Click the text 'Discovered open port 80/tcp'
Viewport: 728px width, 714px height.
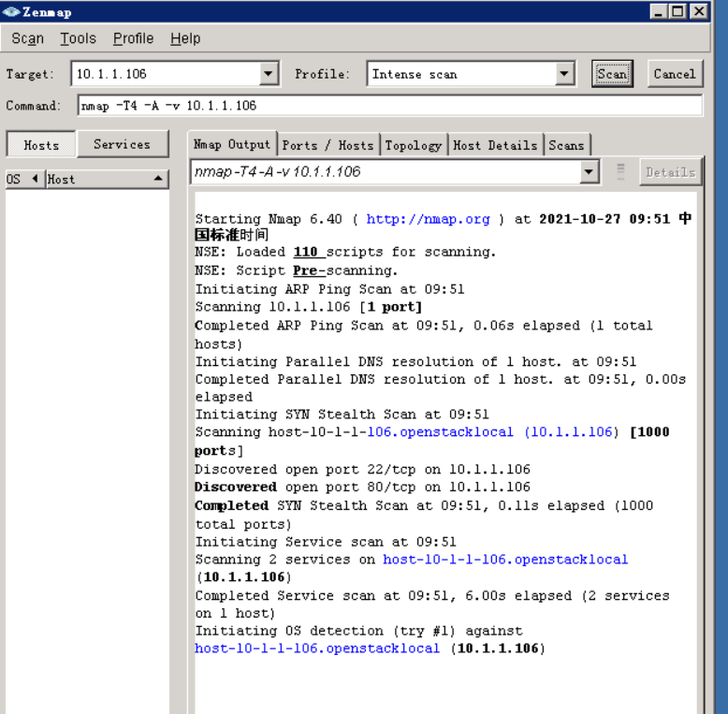click(x=305, y=487)
